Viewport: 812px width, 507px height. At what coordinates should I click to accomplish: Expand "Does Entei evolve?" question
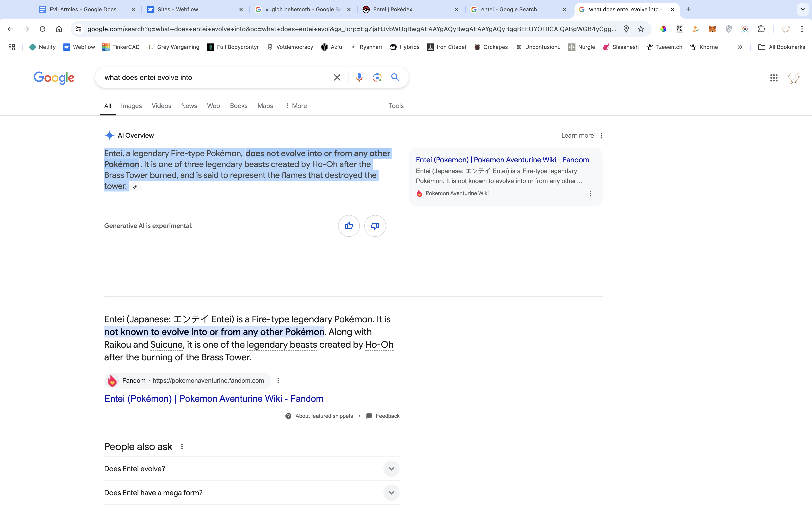[391, 469]
